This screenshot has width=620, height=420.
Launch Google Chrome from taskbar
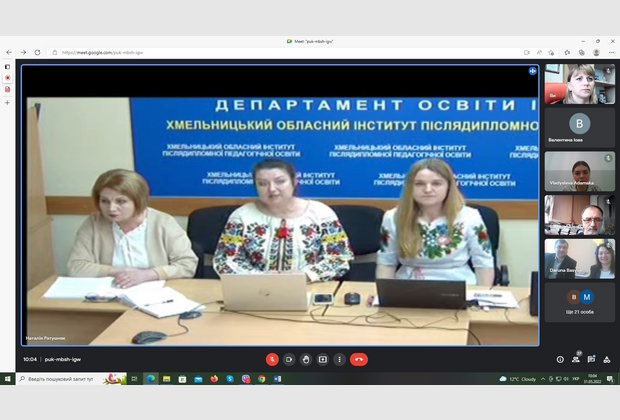click(x=261, y=379)
